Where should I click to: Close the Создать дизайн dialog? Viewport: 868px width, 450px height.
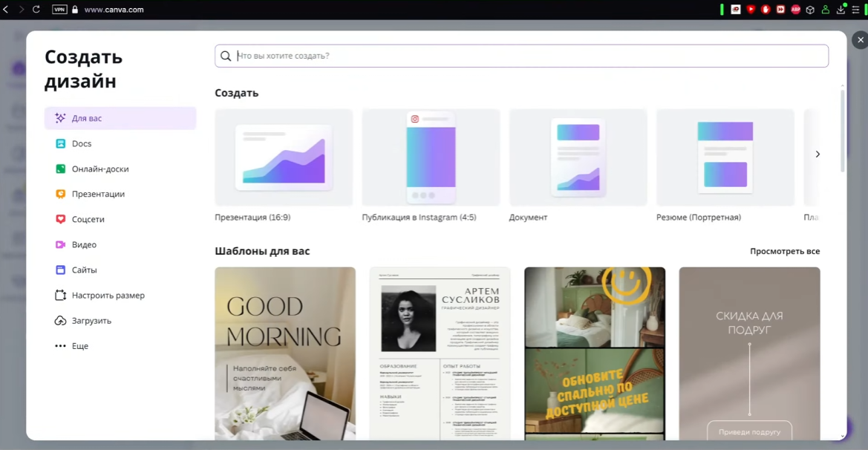coord(861,40)
